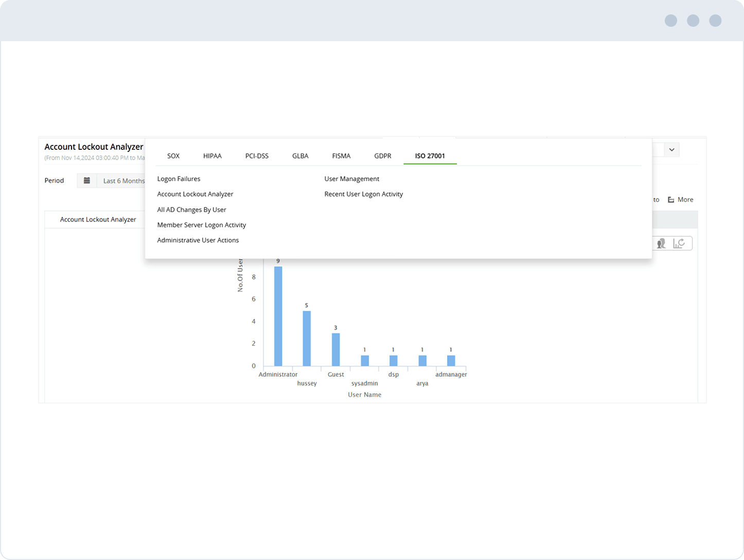Switch to the FISMA tab
This screenshot has height=560, width=744.
pyautogui.click(x=341, y=156)
